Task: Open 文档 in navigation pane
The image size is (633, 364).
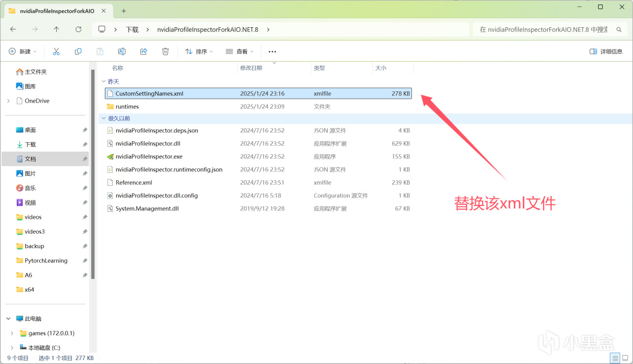Action: pos(30,159)
